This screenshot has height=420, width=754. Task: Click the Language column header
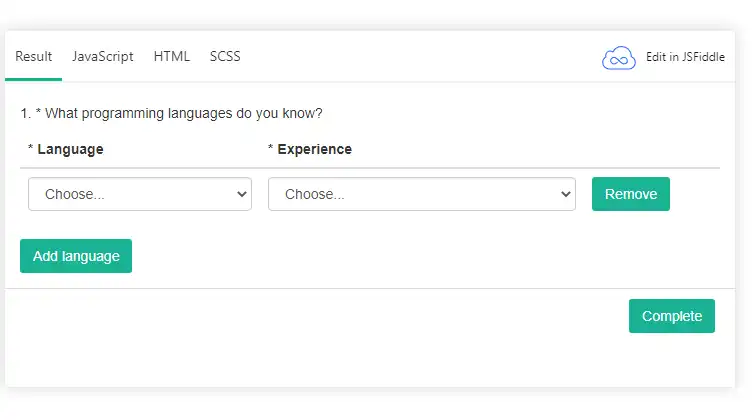click(x=70, y=149)
